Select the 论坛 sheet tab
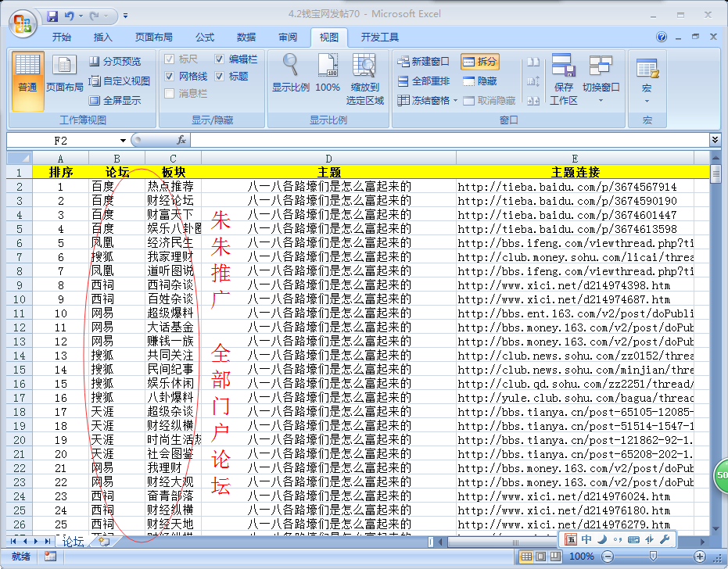 click(73, 541)
